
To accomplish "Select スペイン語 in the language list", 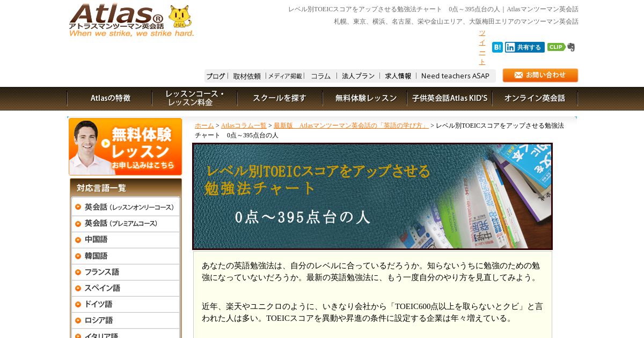I will pyautogui.click(x=126, y=288).
